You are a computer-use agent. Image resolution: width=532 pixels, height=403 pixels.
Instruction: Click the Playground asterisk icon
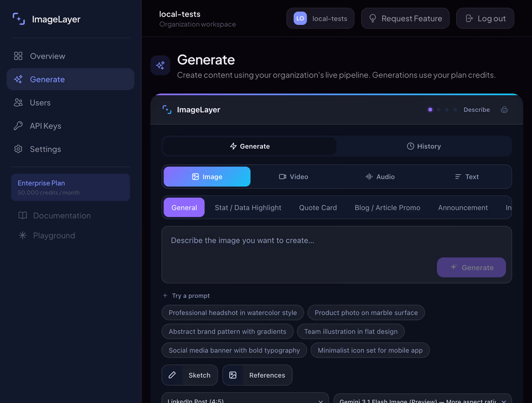click(23, 235)
